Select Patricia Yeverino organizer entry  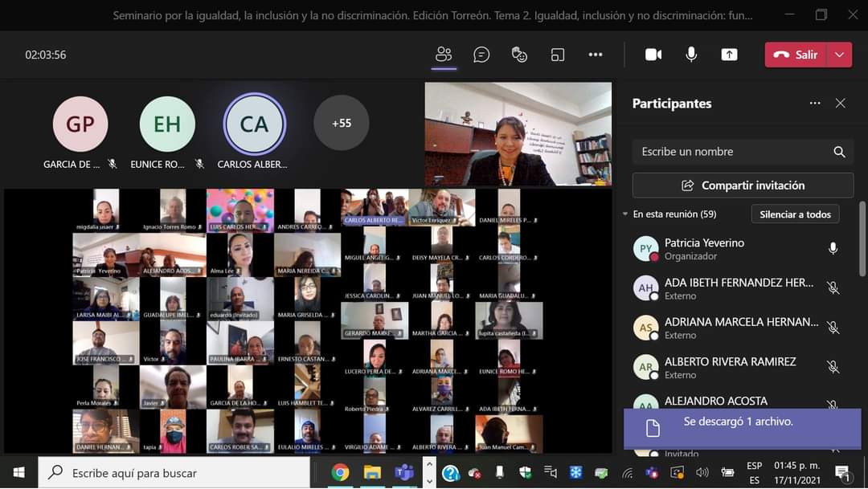pyautogui.click(x=704, y=249)
